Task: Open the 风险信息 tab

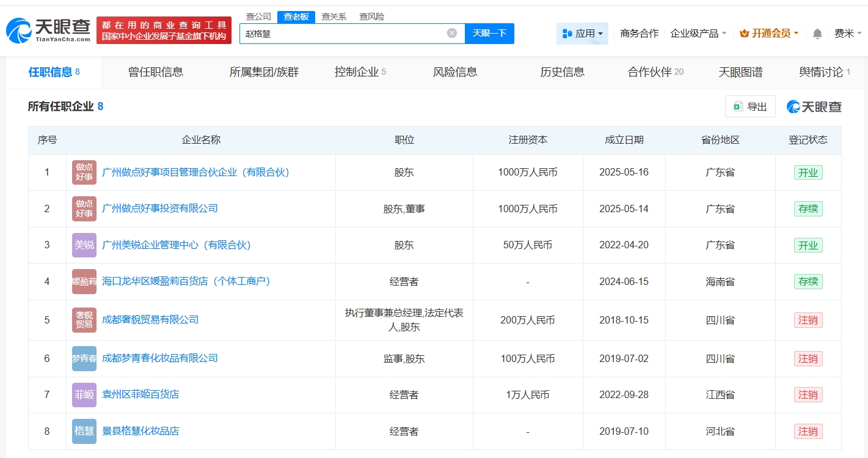Action: 455,72
